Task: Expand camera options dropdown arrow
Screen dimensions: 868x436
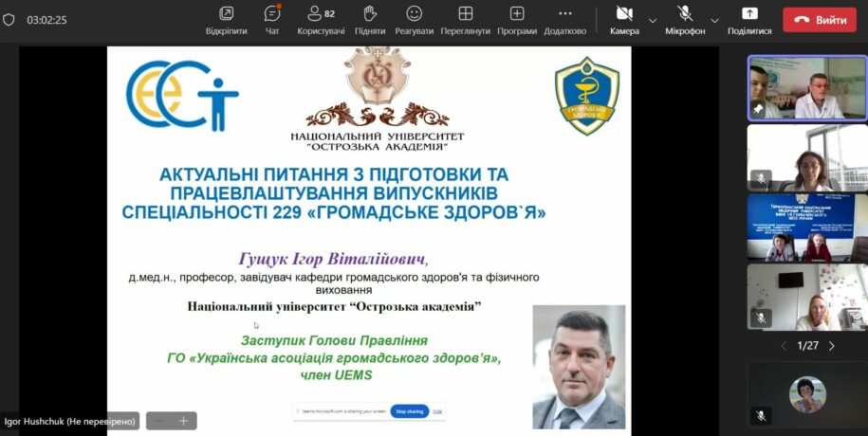Action: coord(653,20)
